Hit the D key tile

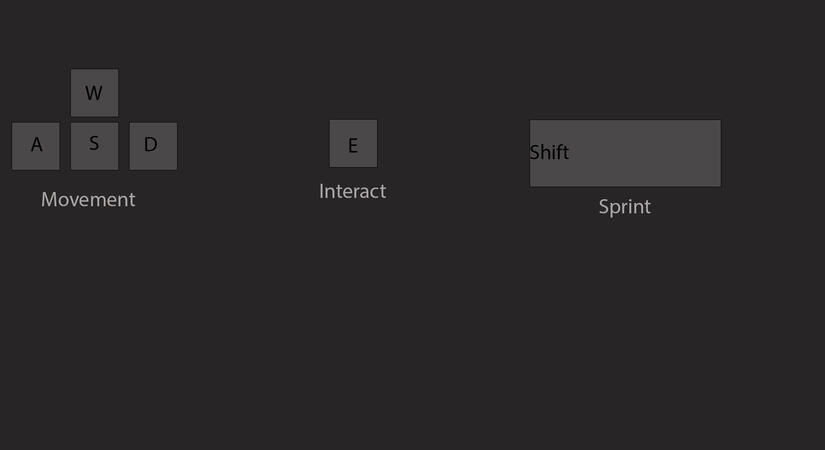pyautogui.click(x=153, y=146)
